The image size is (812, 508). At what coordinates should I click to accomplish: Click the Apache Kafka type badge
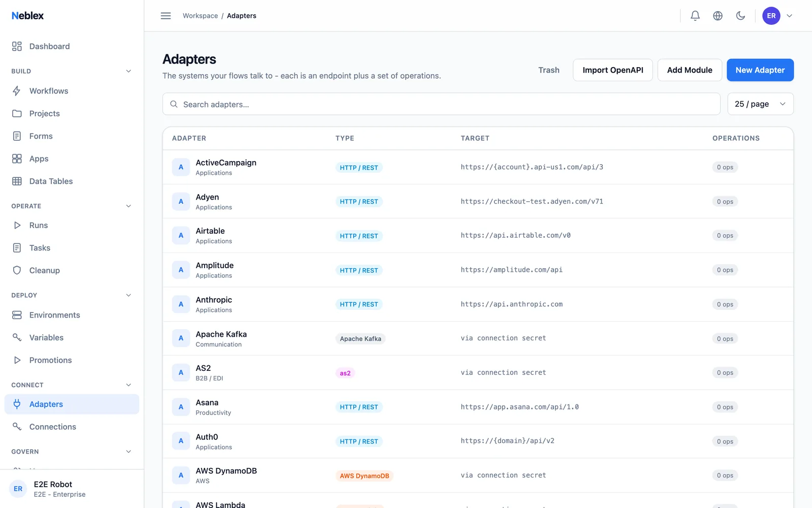coord(360,339)
